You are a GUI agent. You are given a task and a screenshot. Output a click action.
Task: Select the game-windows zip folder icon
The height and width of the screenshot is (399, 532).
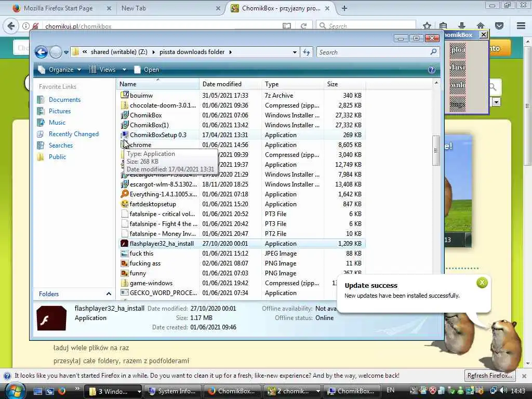point(125,283)
